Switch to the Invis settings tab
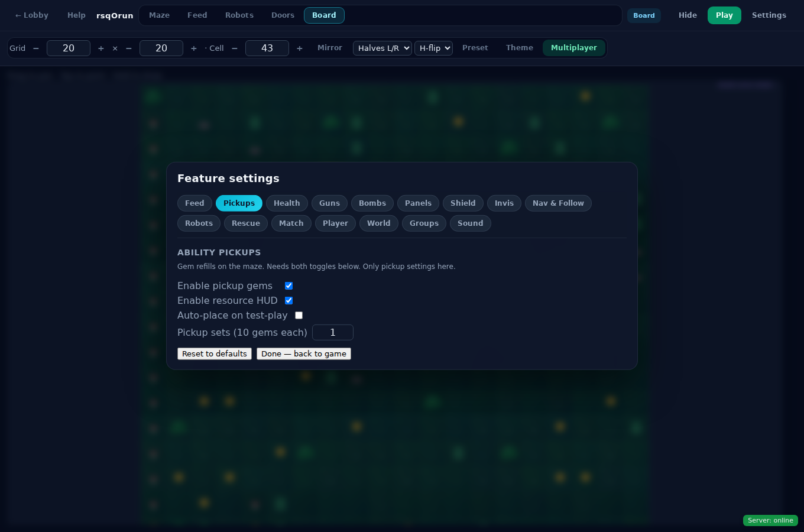The width and height of the screenshot is (804, 532). pyautogui.click(x=504, y=203)
